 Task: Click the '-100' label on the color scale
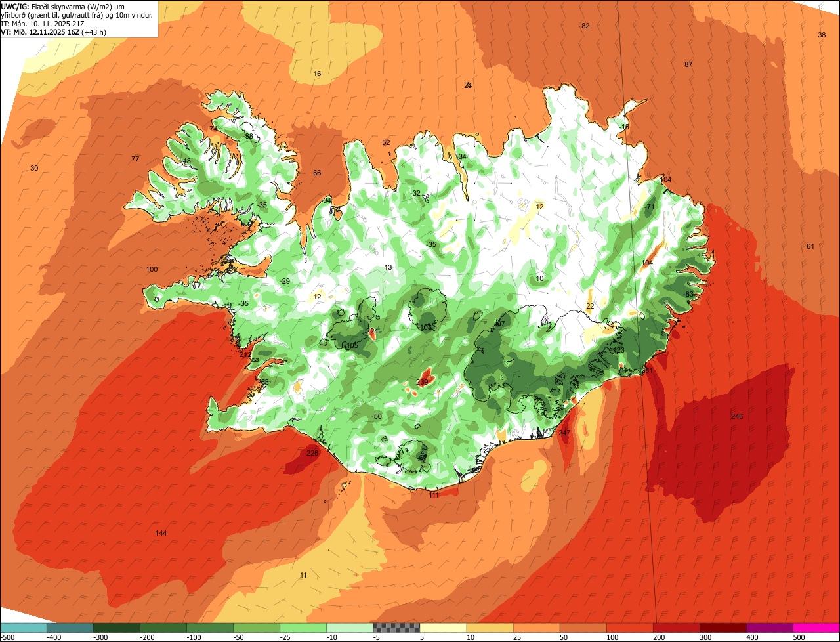(x=194, y=637)
